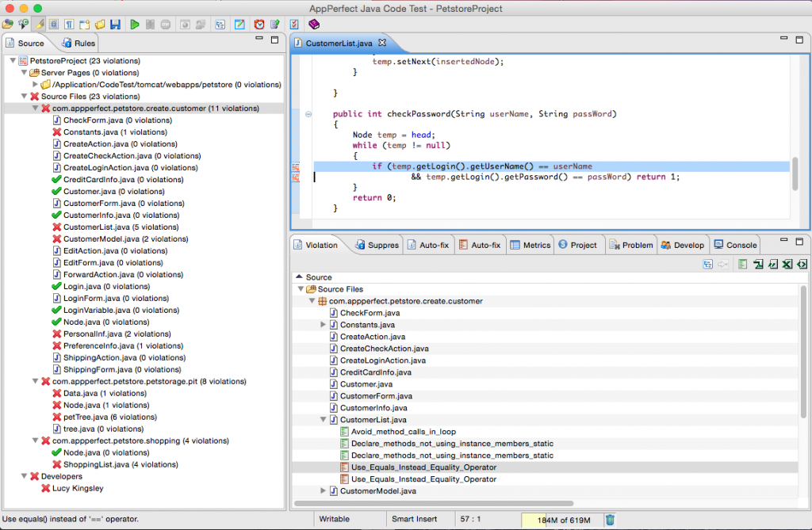Minimize the Violation panel
Screen dimensions: 812x530
coord(783,241)
